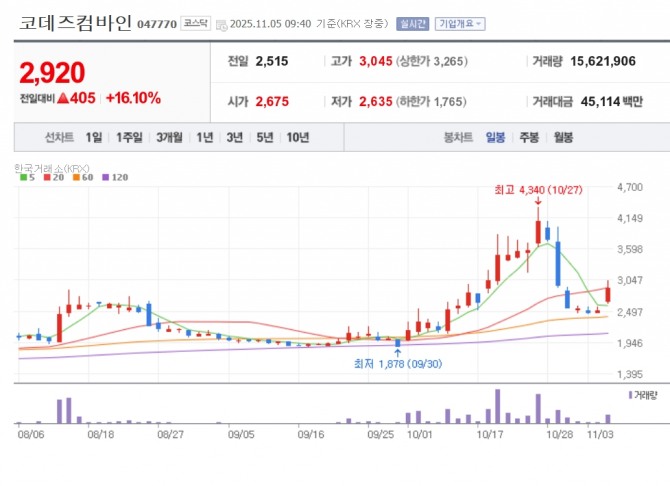Click the 상한가 3,265 text
Viewport: 670px width, 486px height.
pyautogui.click(x=432, y=62)
